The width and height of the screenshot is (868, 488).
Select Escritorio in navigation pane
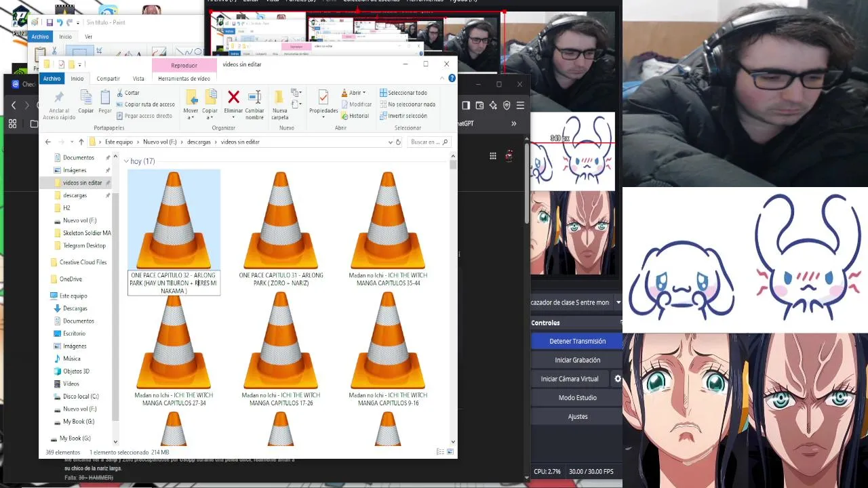(x=74, y=333)
